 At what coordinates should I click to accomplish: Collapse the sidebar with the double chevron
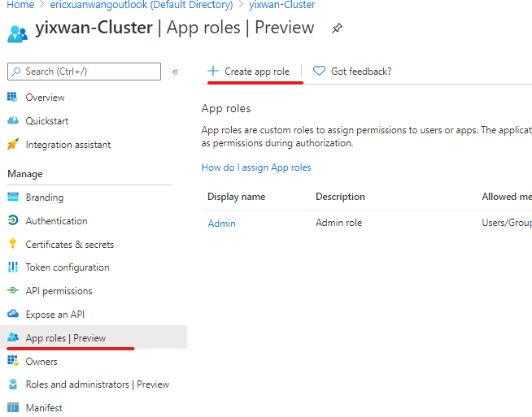point(175,72)
